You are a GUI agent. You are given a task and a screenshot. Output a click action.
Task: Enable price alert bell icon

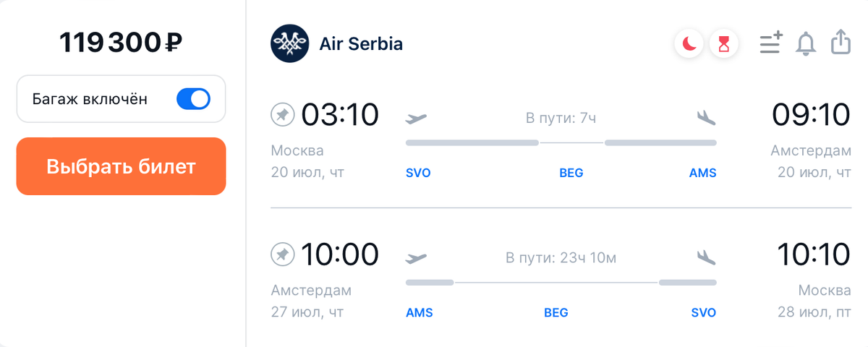coord(805,44)
